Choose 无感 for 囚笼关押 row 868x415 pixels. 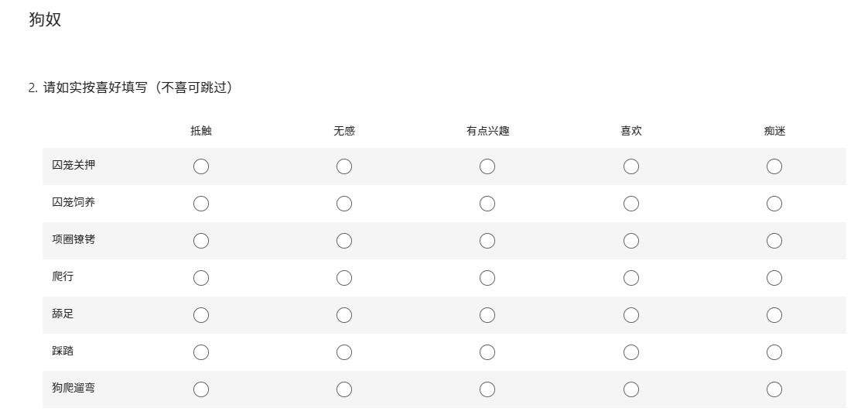[x=344, y=166]
